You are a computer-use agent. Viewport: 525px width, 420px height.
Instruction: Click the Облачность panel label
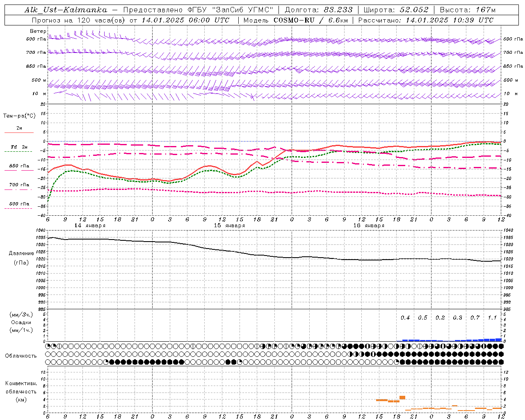[x=21, y=356]
